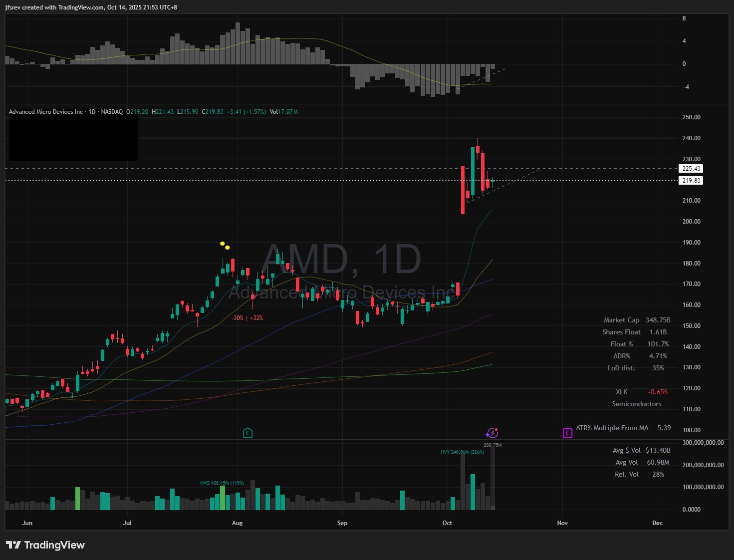
Task: Click the '-30% | +32%' annotation label
Action: [x=247, y=318]
